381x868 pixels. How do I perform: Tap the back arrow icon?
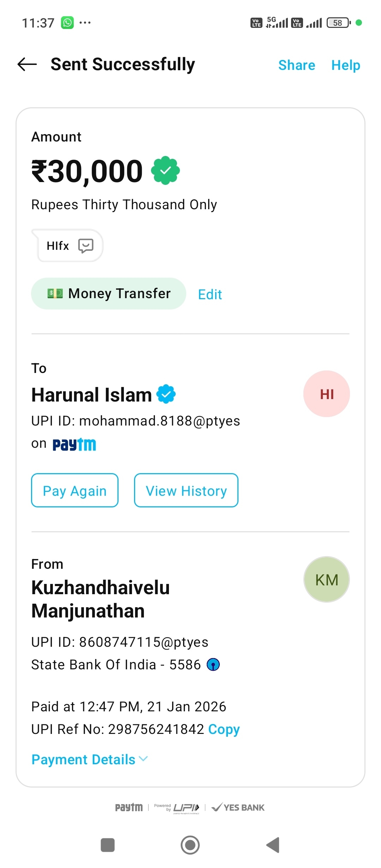click(x=27, y=65)
